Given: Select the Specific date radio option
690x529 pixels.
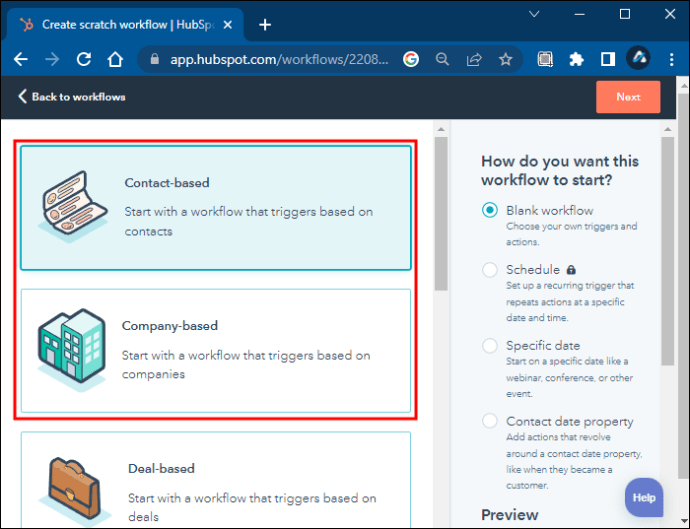Looking at the screenshot, I should (x=490, y=345).
